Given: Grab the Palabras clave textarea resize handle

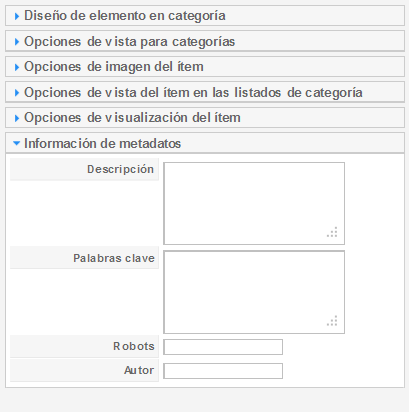Looking at the screenshot, I should [x=332, y=321].
